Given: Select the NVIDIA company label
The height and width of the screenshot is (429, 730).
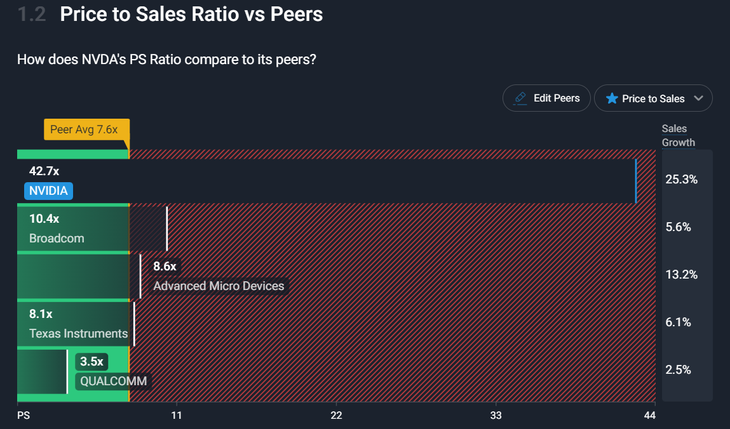Looking at the screenshot, I should [x=48, y=191].
